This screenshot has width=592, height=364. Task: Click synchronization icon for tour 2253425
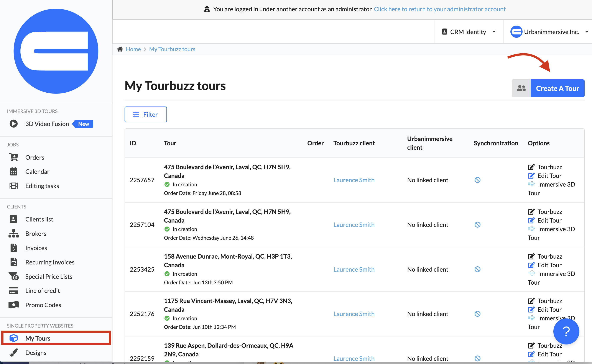pyautogui.click(x=477, y=269)
